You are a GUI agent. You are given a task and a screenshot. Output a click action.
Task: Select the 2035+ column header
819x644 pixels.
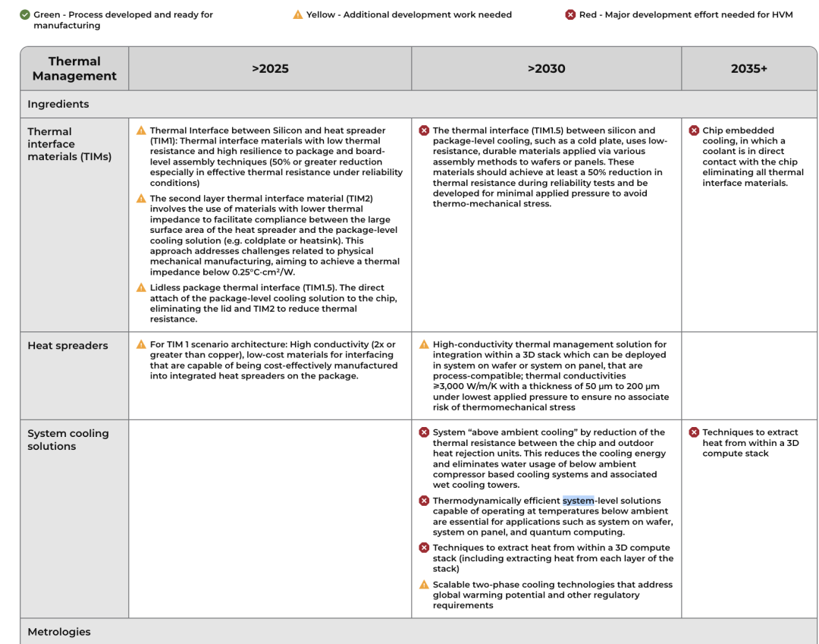tap(748, 68)
